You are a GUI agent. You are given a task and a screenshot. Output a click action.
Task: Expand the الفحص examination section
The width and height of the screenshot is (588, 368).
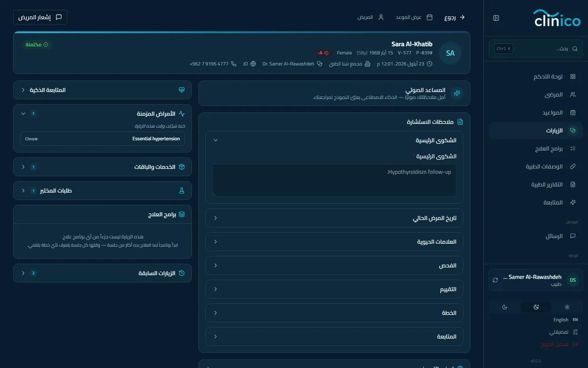pos(334,265)
